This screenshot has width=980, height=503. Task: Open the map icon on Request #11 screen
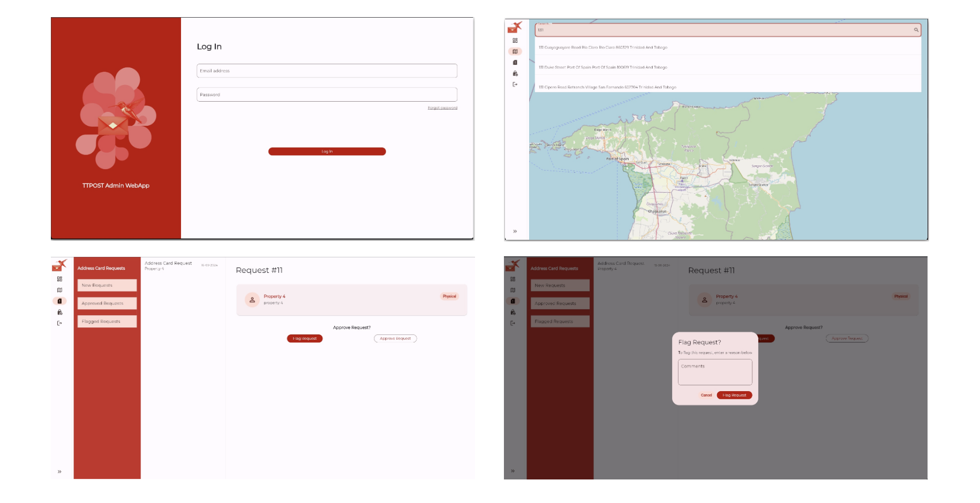(59, 290)
